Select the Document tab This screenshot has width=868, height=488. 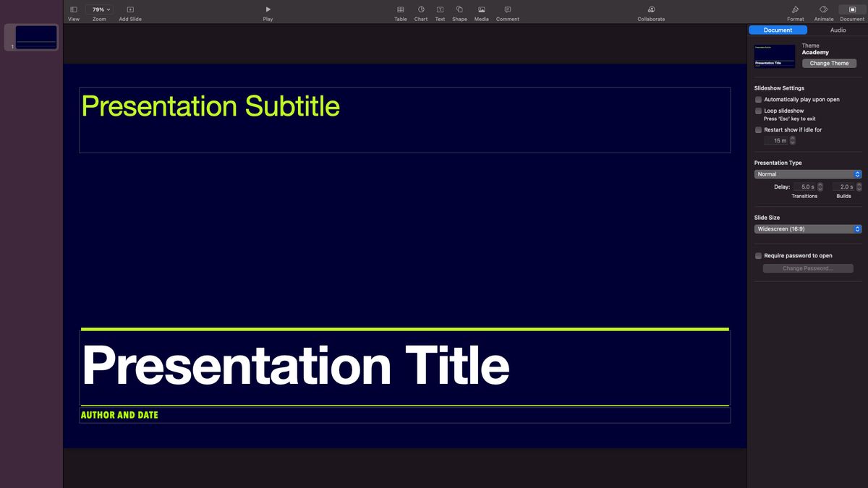point(778,30)
